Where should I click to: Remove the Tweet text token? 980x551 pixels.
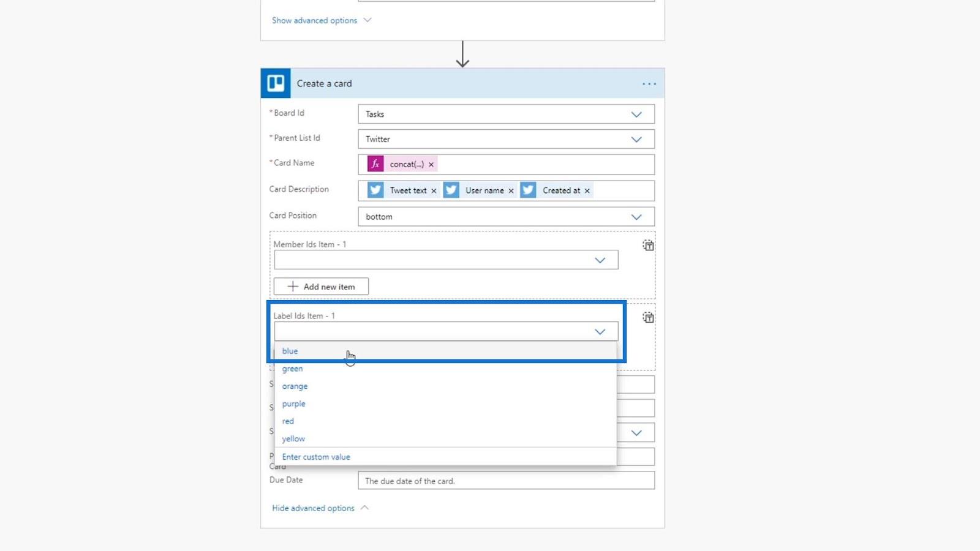click(434, 191)
